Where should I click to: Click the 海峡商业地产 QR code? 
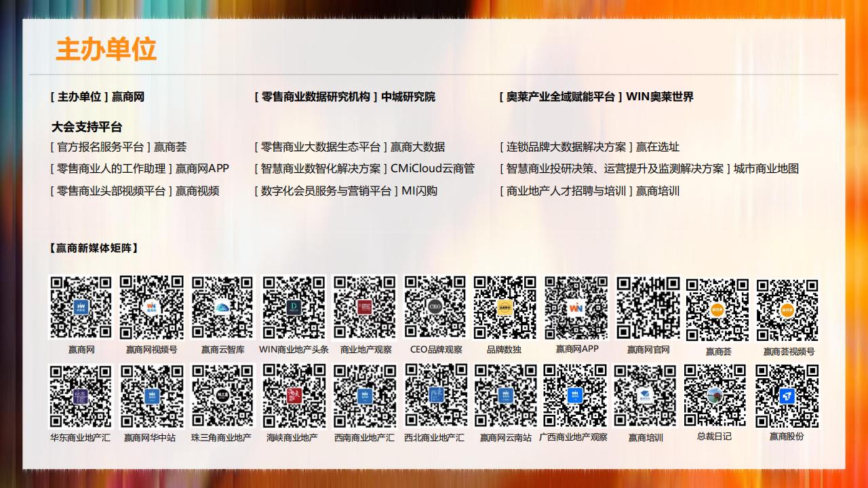click(294, 396)
